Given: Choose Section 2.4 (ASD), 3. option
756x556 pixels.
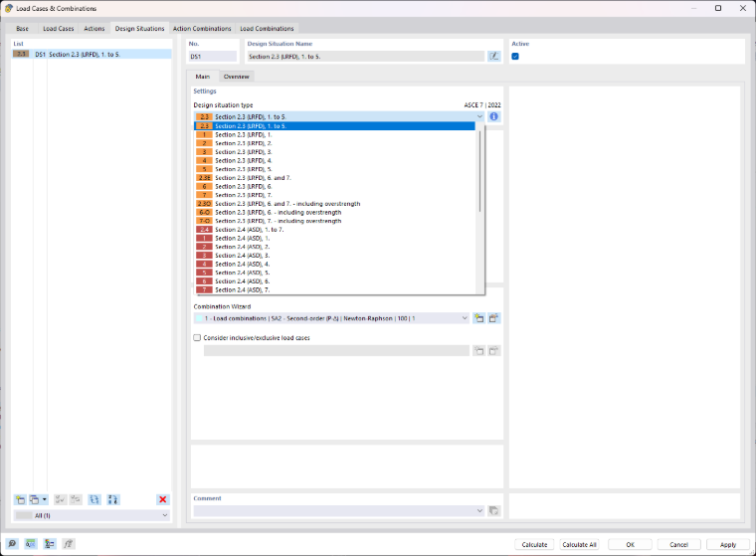Looking at the screenshot, I should [335, 256].
